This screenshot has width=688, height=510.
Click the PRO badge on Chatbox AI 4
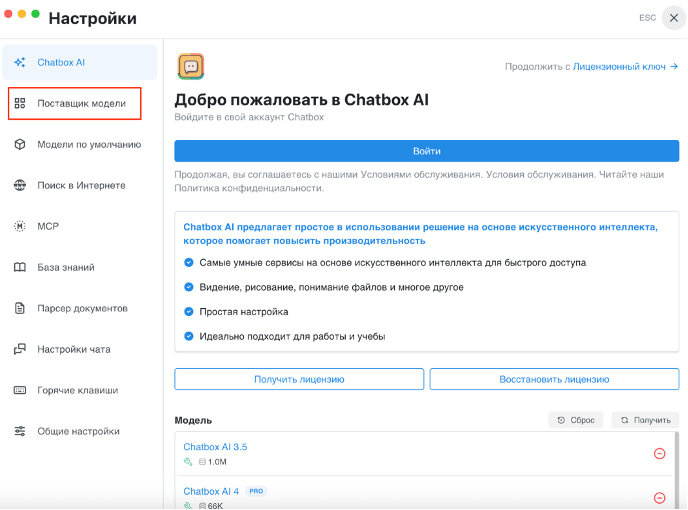tap(256, 491)
